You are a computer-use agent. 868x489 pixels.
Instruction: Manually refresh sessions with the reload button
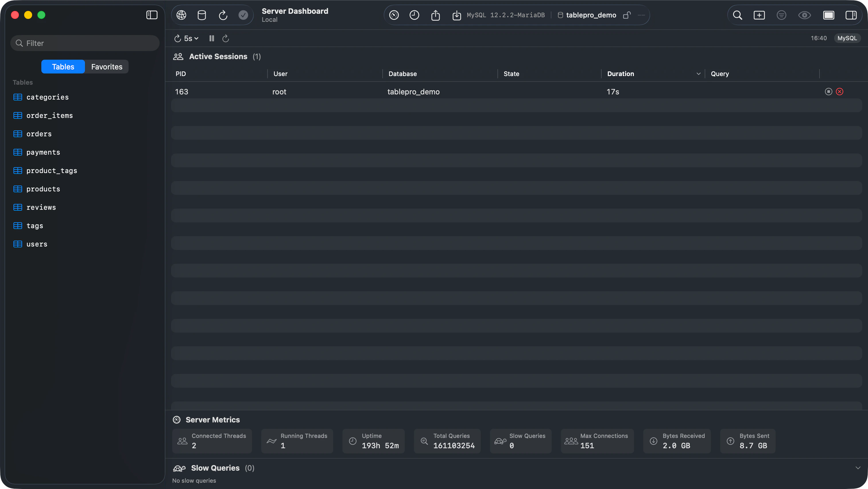pos(225,38)
